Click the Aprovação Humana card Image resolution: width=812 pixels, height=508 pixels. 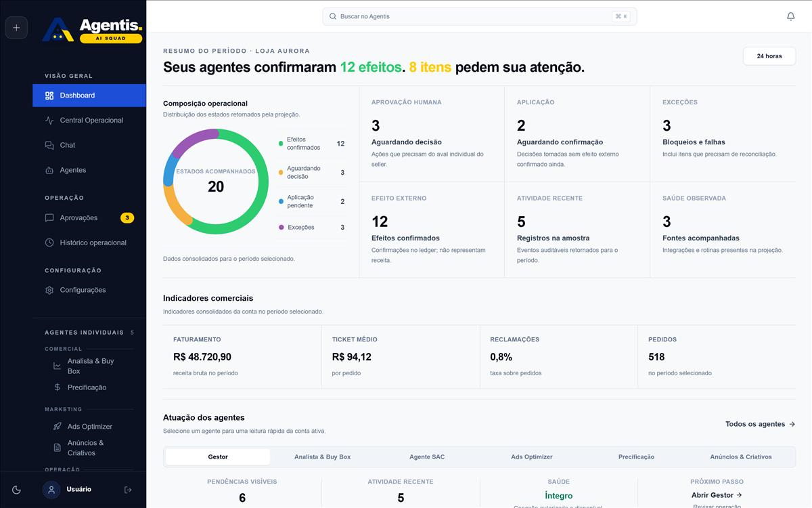[x=432, y=134]
